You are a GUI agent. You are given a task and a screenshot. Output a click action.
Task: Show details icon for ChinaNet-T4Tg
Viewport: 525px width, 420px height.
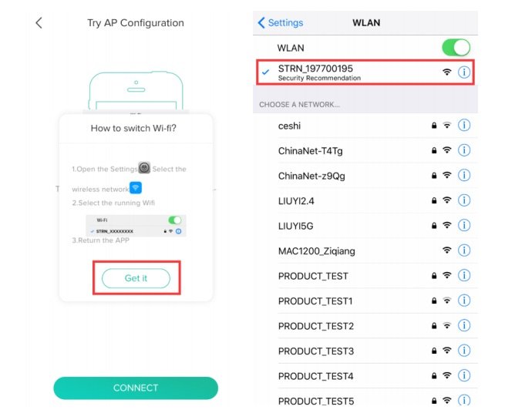464,150
